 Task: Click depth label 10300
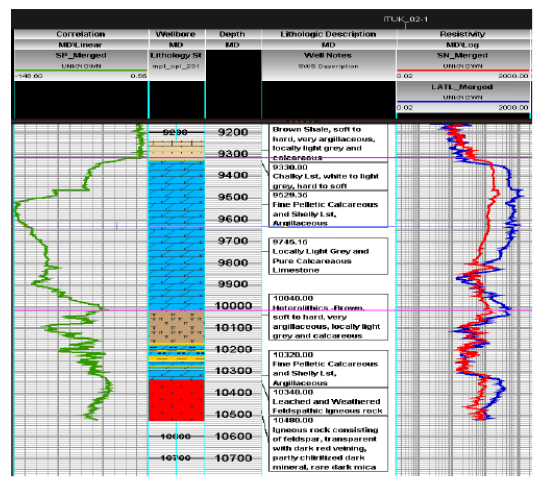tap(233, 371)
